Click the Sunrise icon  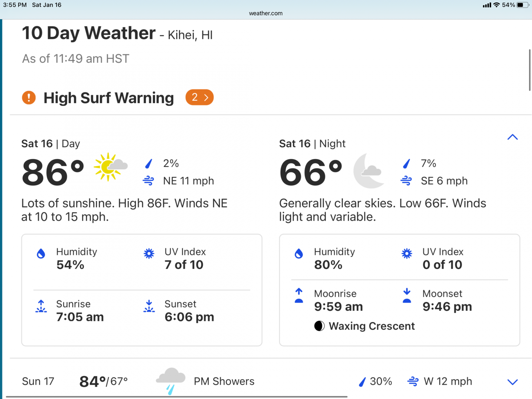click(x=41, y=306)
